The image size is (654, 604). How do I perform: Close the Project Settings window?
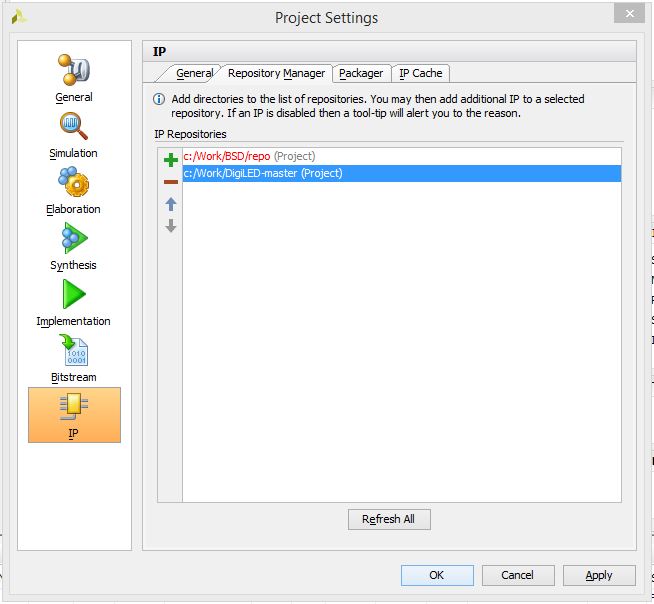point(629,14)
